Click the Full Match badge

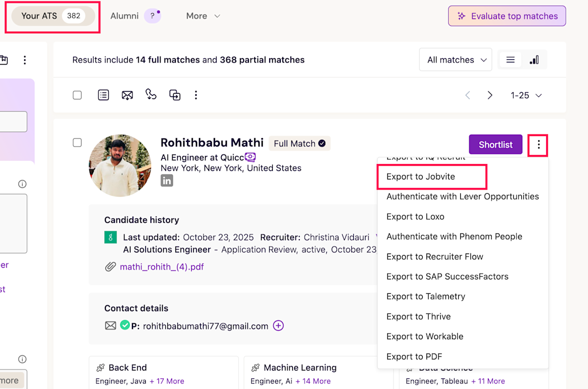click(300, 143)
